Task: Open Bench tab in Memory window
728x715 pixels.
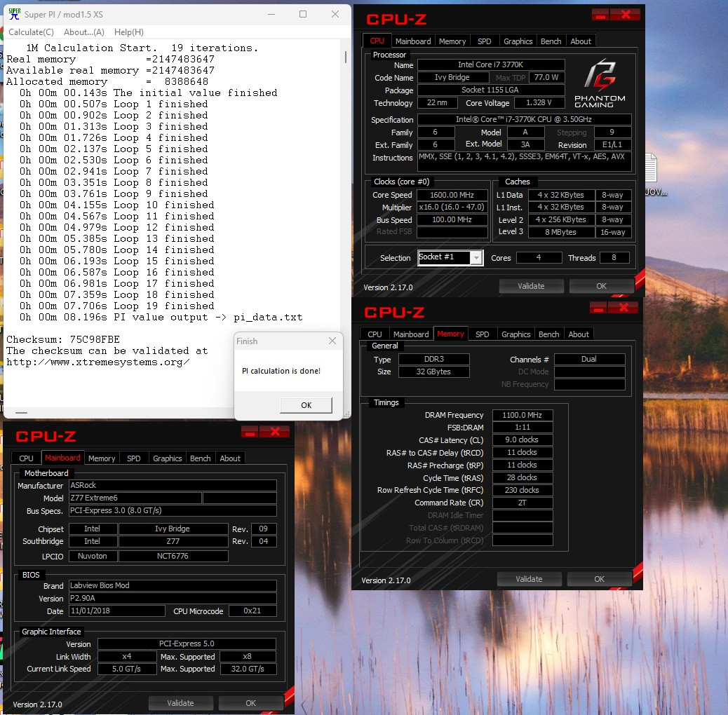Action: click(x=548, y=334)
